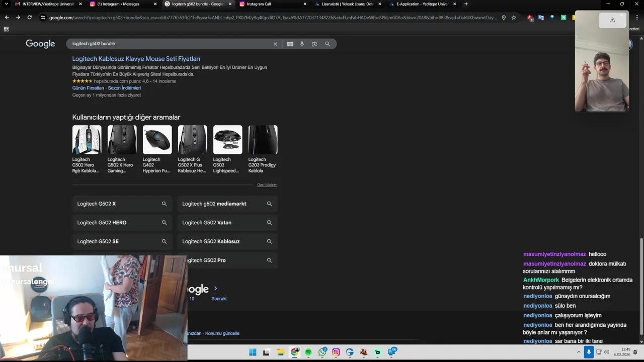This screenshot has height=362, width=644.
Task: Start voice search with microphone icon
Action: pyautogui.click(x=302, y=44)
